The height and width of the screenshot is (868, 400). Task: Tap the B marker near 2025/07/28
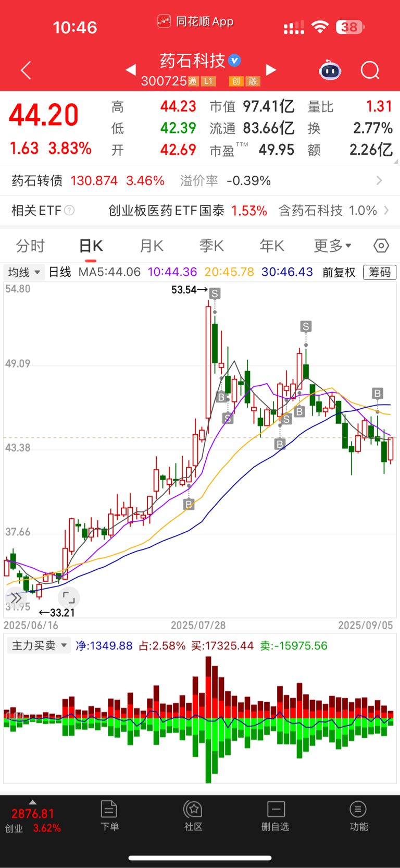pos(189,504)
